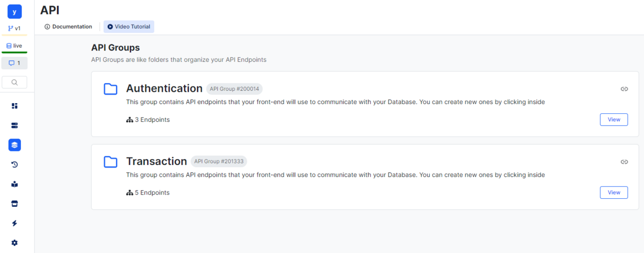Open the Video Tutorial tab
The height and width of the screenshot is (253, 644).
tap(129, 26)
